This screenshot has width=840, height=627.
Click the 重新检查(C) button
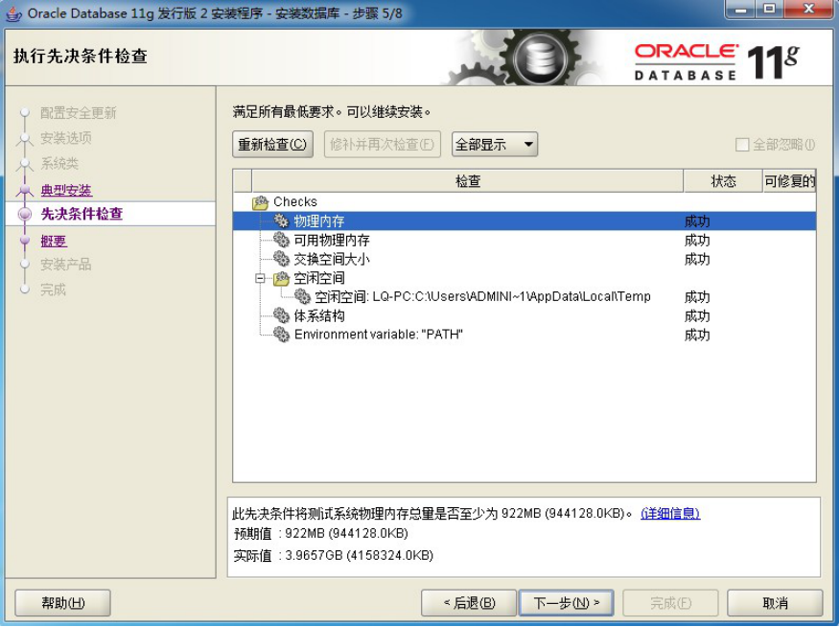[x=272, y=145]
